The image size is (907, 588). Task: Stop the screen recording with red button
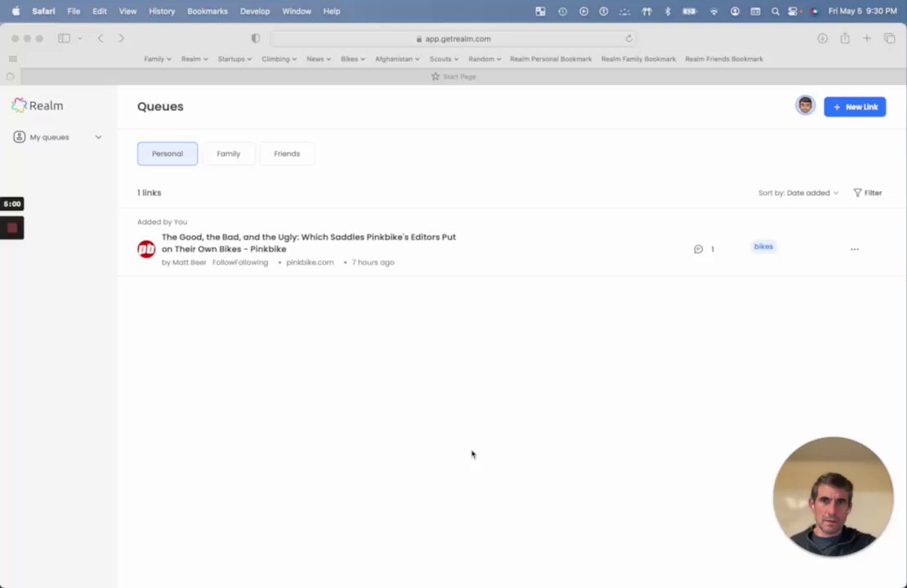point(12,229)
